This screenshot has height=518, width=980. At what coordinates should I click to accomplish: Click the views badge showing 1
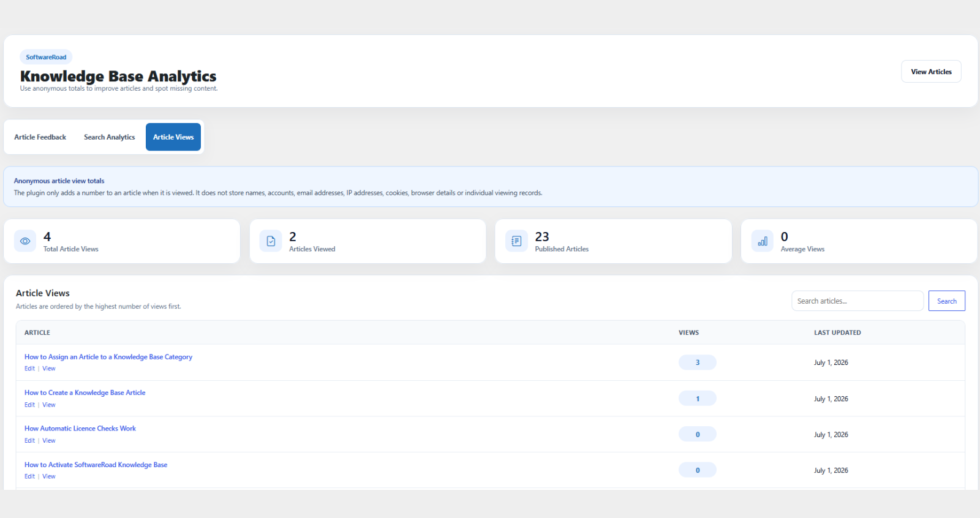click(698, 399)
